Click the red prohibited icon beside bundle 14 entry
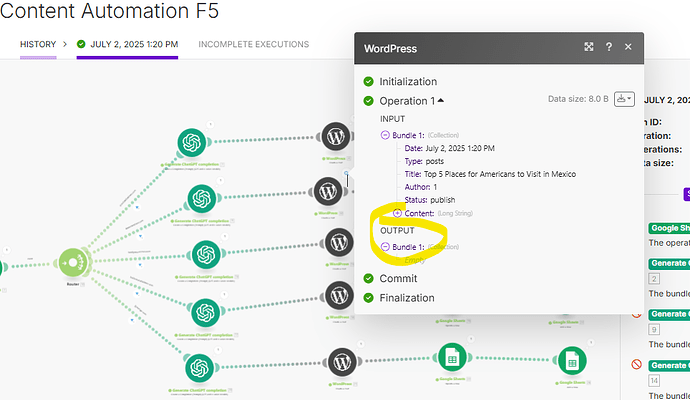Screen dimensions: 690x400 click(x=636, y=364)
